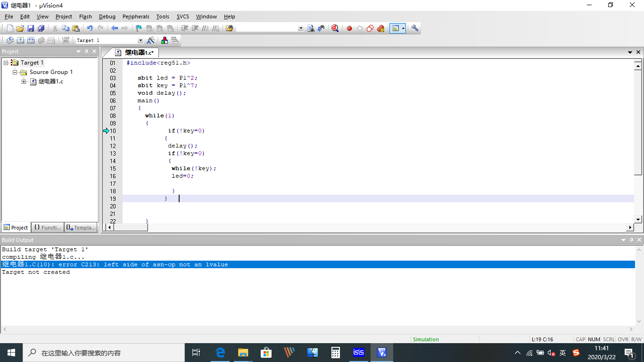Insert a bookmark using the flag icon
The image size is (644, 362).
[x=139, y=28]
